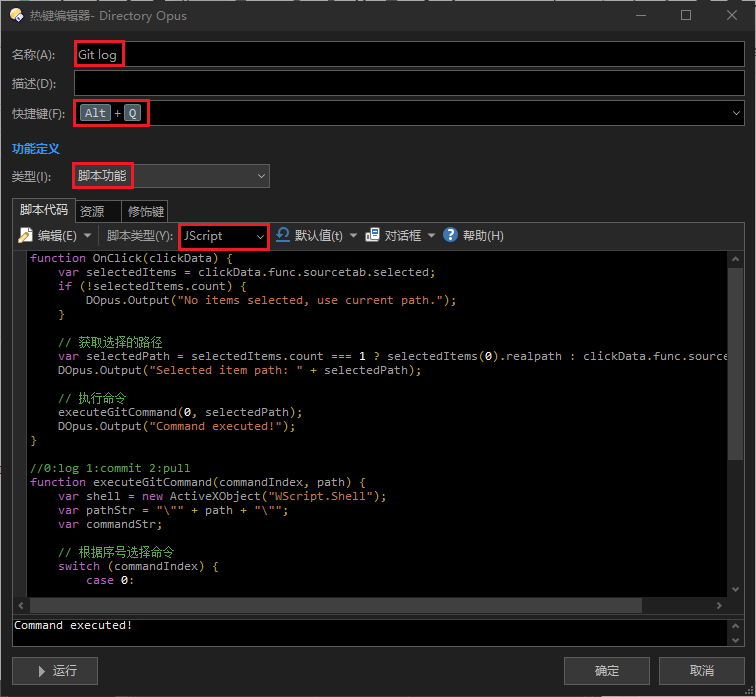Click the 'function executeGitCommand' line

click(x=198, y=482)
